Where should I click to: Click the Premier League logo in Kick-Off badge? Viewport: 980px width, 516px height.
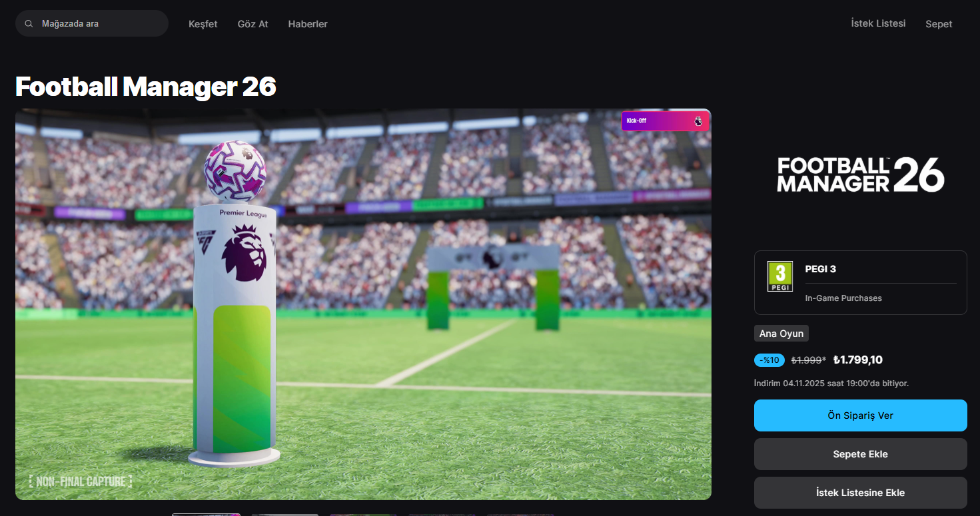(x=698, y=121)
